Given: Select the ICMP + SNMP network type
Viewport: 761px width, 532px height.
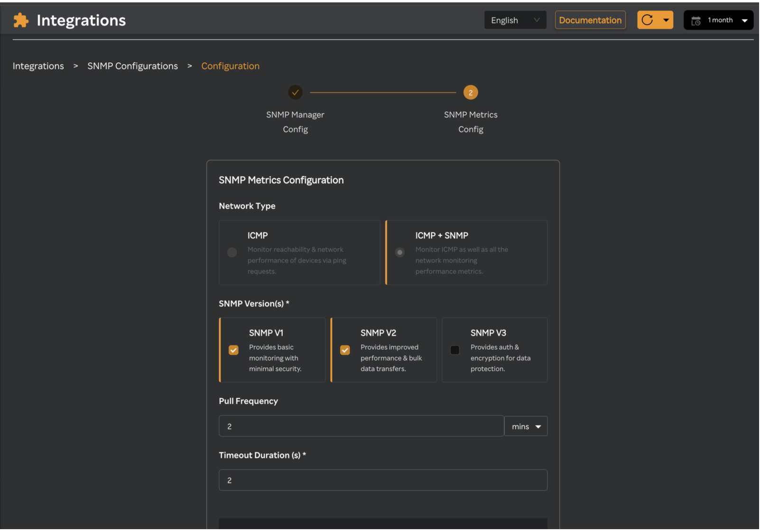Looking at the screenshot, I should 399,252.
